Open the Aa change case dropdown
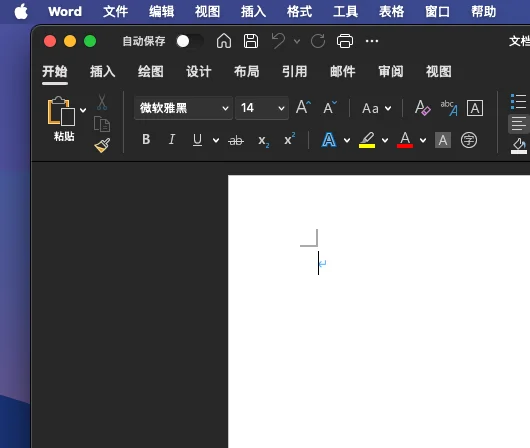 377,109
